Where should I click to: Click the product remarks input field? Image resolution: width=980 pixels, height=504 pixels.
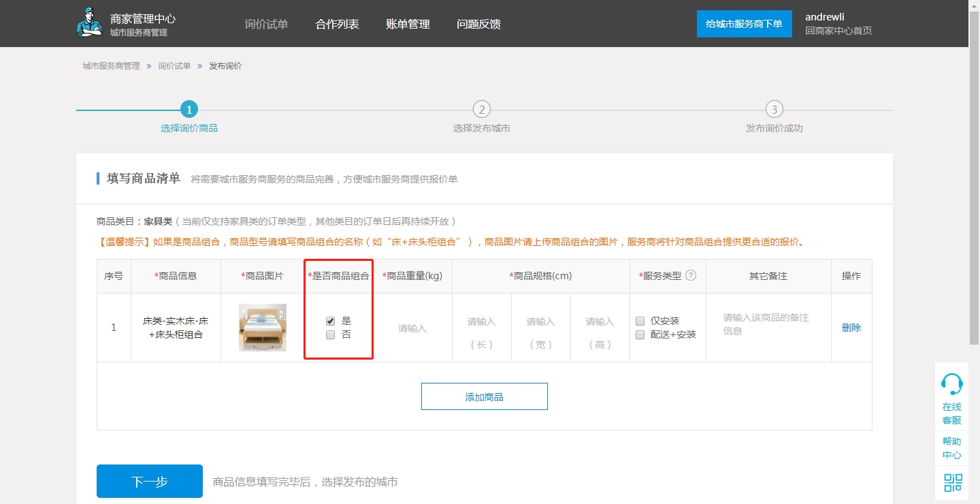(x=768, y=328)
